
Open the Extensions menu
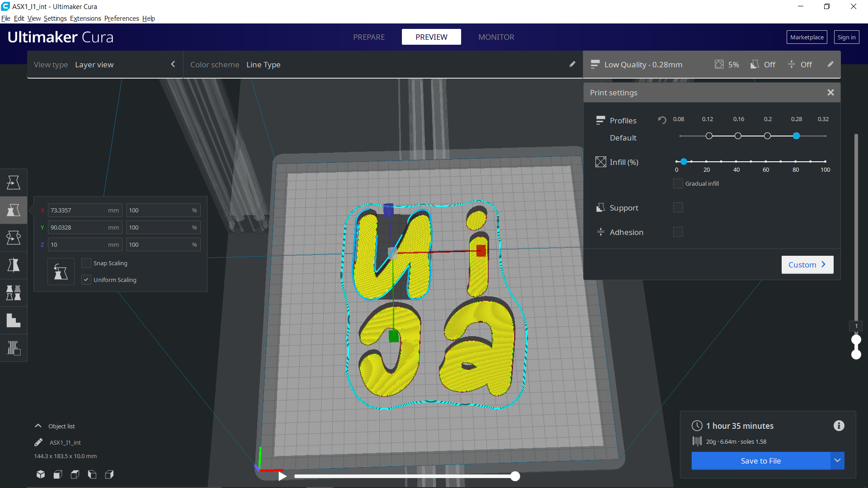[x=85, y=19]
